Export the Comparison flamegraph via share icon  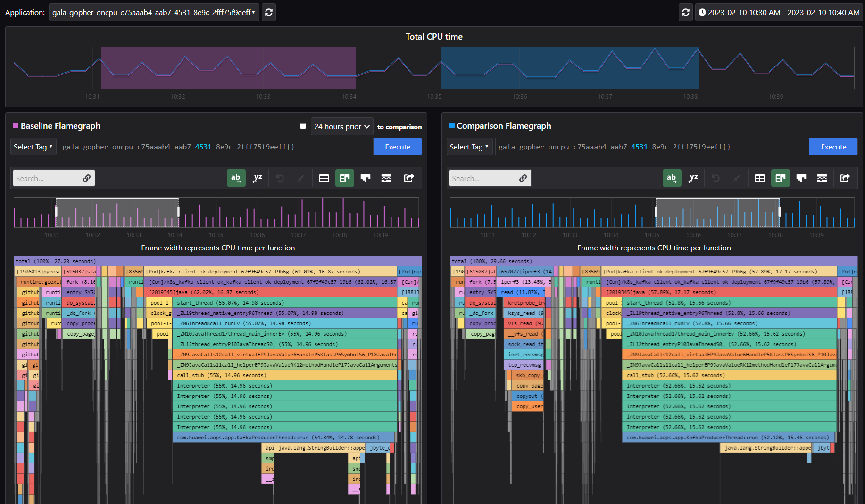tap(845, 178)
